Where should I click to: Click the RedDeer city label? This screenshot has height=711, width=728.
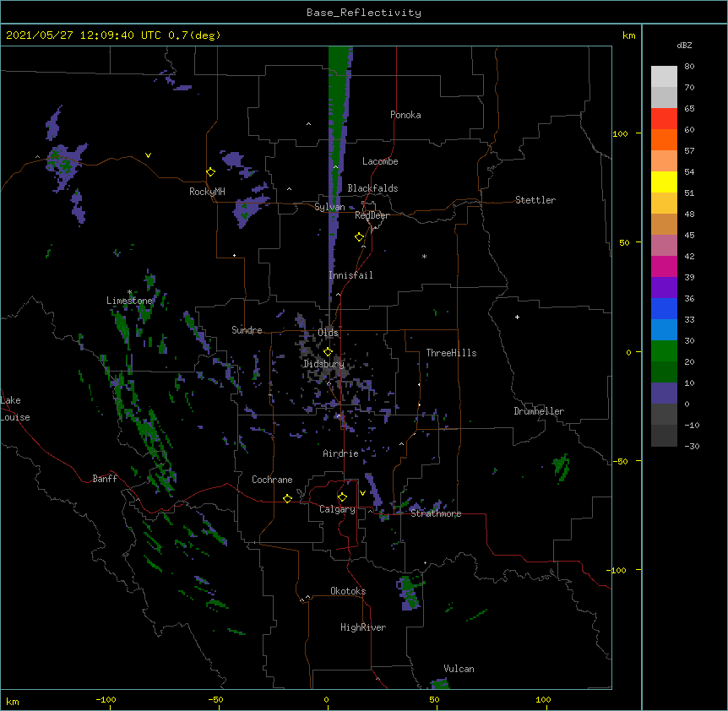coord(372,215)
